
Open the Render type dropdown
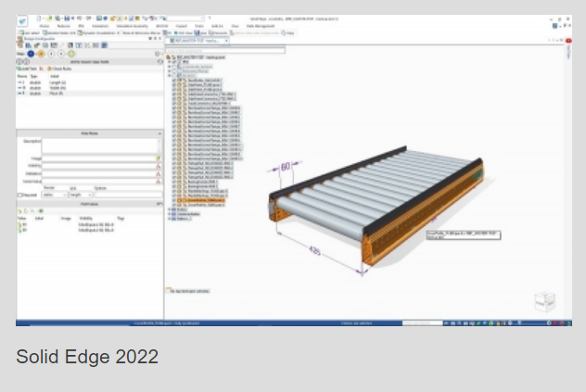click(x=54, y=196)
